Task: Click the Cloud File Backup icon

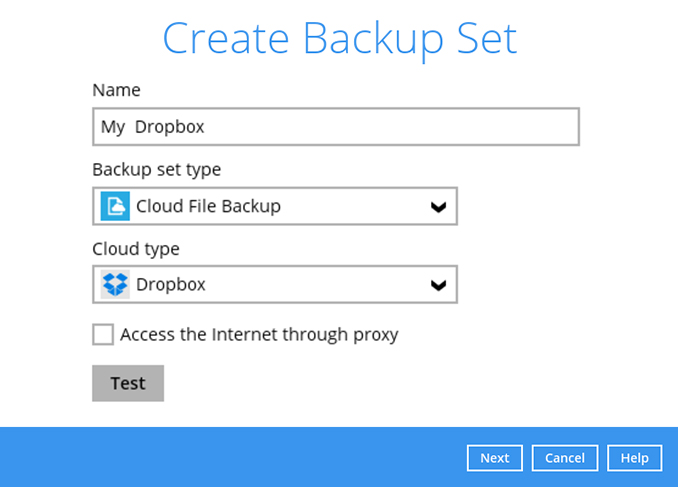Action: click(x=116, y=206)
